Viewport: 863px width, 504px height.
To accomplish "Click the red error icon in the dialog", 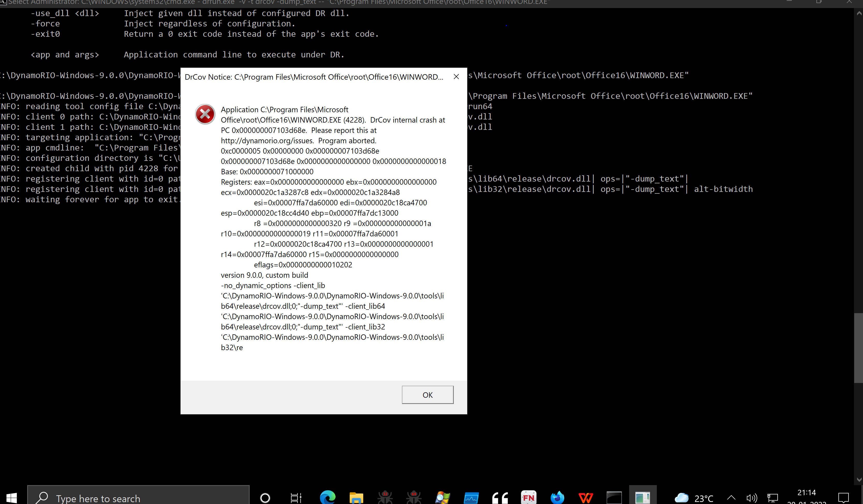I will [205, 114].
